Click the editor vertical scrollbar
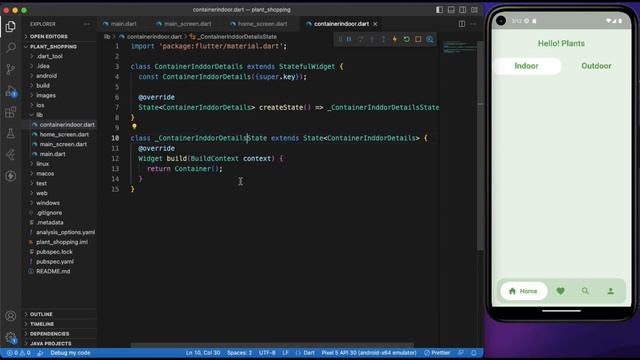 [x=480, y=147]
